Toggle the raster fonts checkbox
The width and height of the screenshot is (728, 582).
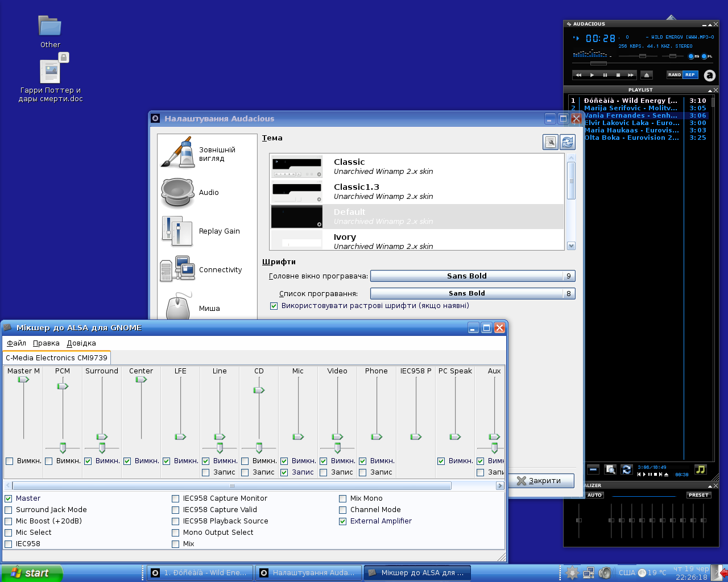(x=274, y=306)
